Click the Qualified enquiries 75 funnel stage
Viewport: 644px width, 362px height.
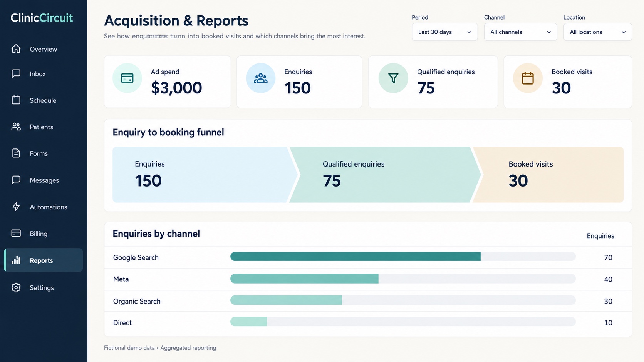coord(384,175)
